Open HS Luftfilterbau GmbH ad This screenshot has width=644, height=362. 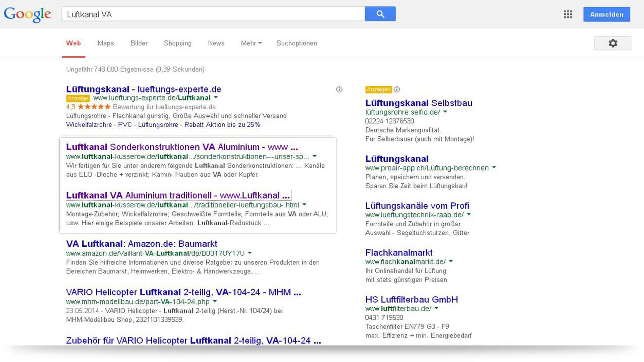pyautogui.click(x=412, y=300)
